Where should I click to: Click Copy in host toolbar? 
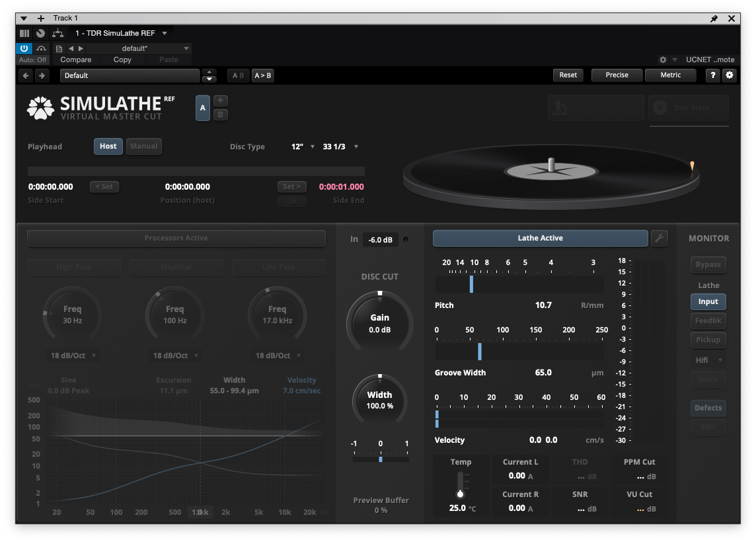tap(122, 59)
